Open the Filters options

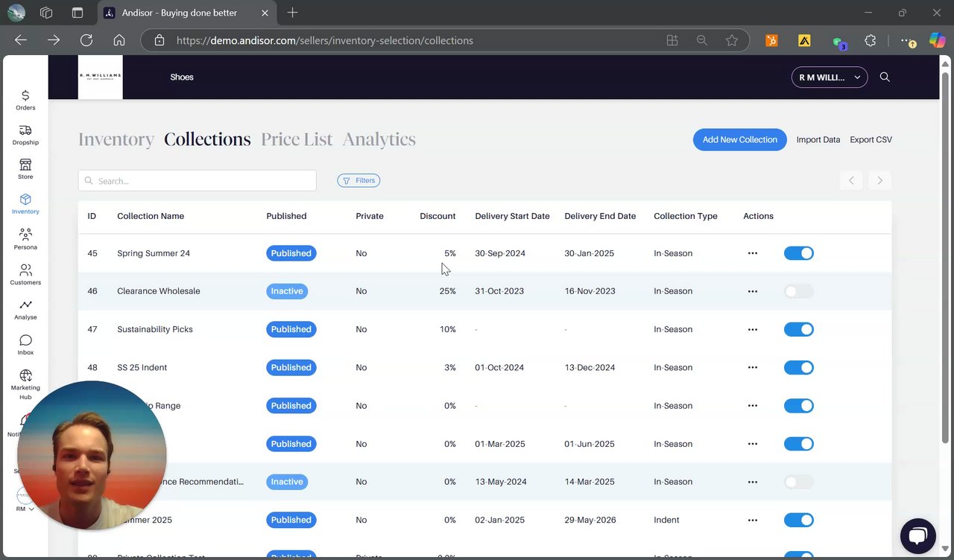(x=358, y=180)
